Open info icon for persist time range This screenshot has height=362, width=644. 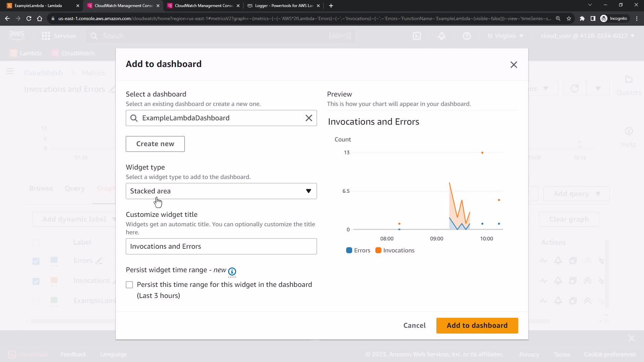pyautogui.click(x=232, y=271)
